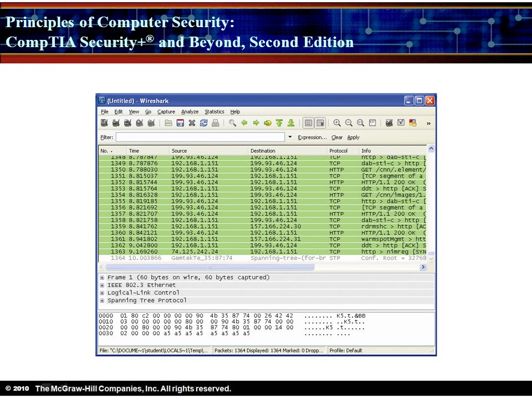This screenshot has width=532, height=399.
Task: Sort by the Time column header
Action: (x=147, y=151)
